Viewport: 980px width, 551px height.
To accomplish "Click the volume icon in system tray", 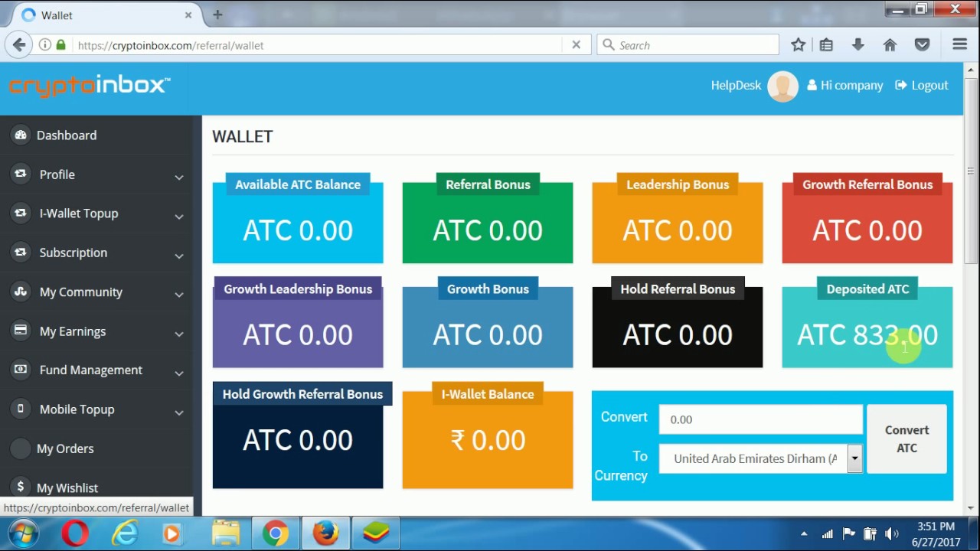I will tap(891, 534).
